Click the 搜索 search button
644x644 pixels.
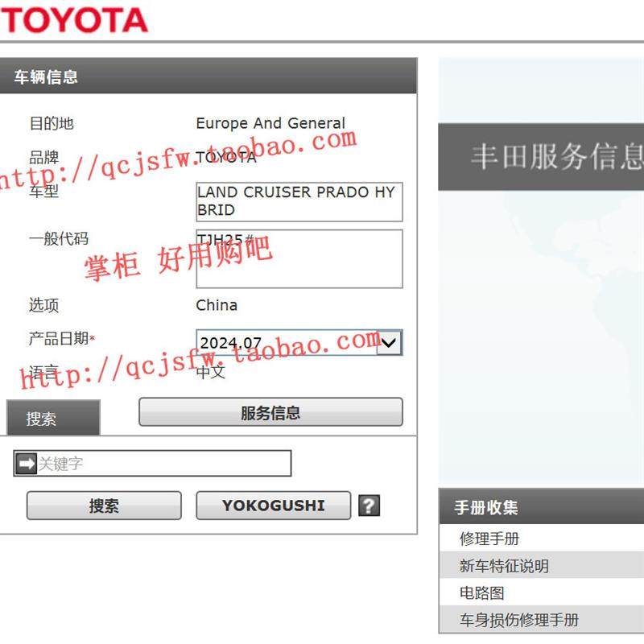pos(104,506)
